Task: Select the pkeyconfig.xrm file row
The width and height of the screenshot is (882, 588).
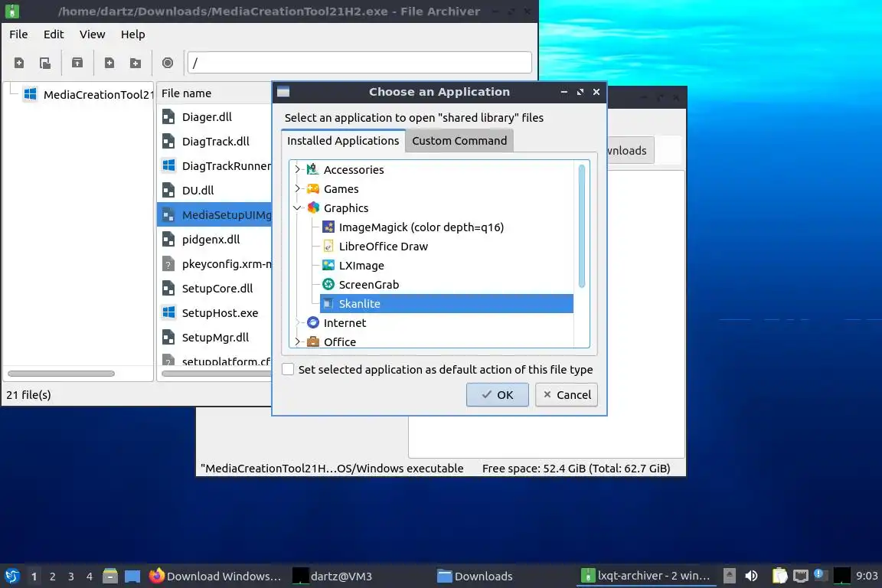Action: [214, 264]
